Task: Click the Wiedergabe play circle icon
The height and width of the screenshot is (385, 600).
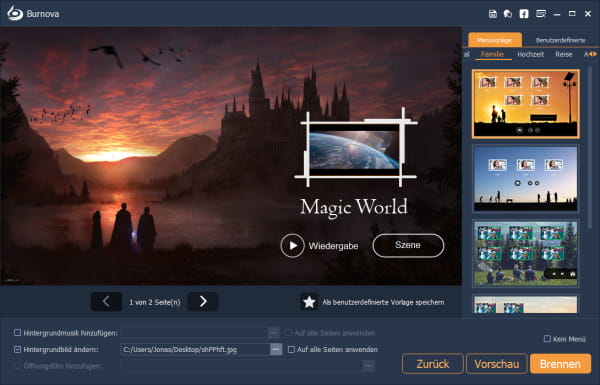Action: 292,246
